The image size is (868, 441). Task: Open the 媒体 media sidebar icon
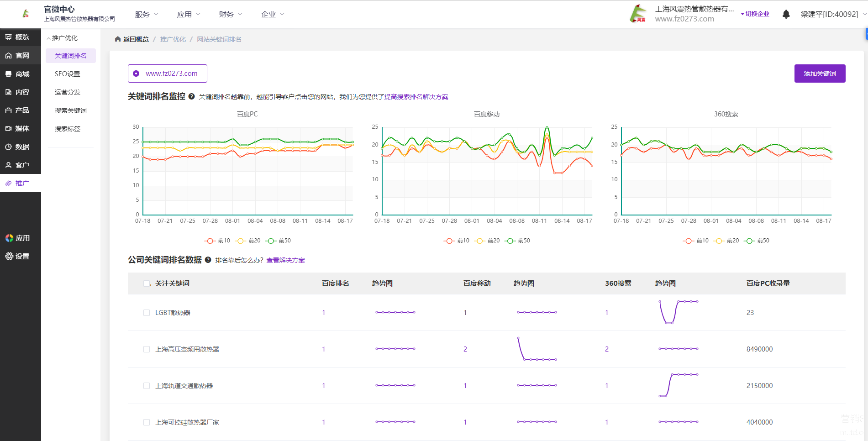[x=9, y=128]
